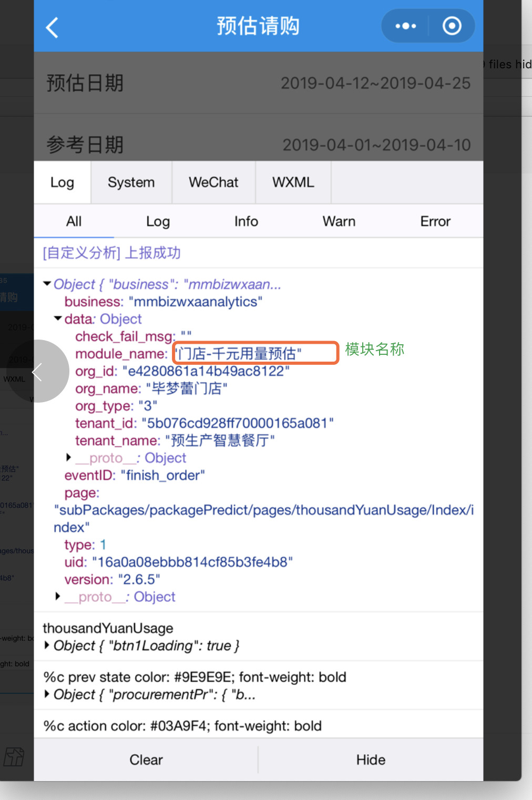
Task: Filter console by Info level
Action: tap(246, 221)
